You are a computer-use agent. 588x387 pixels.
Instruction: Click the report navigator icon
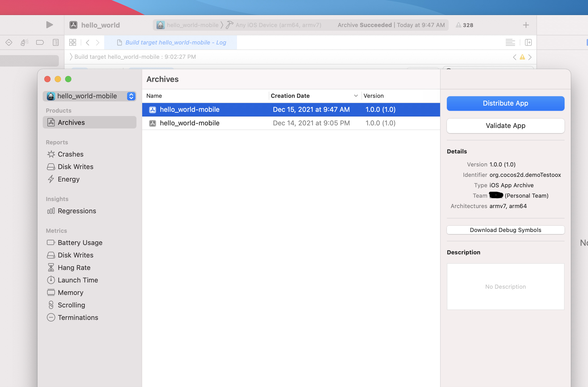coord(56,42)
